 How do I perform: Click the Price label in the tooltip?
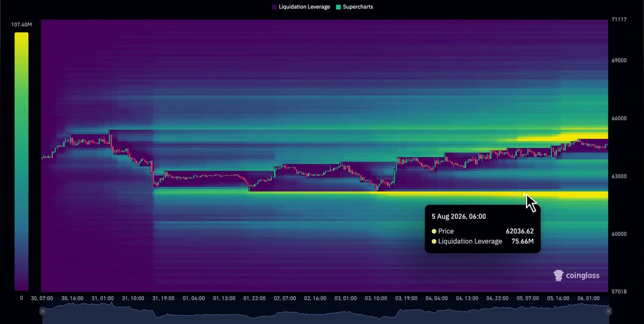pyautogui.click(x=446, y=231)
